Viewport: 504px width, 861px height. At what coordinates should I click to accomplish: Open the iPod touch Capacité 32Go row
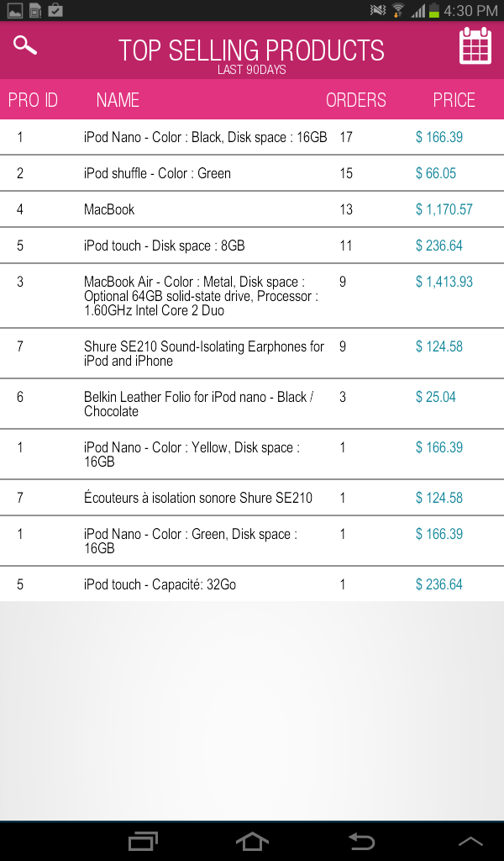tap(252, 584)
